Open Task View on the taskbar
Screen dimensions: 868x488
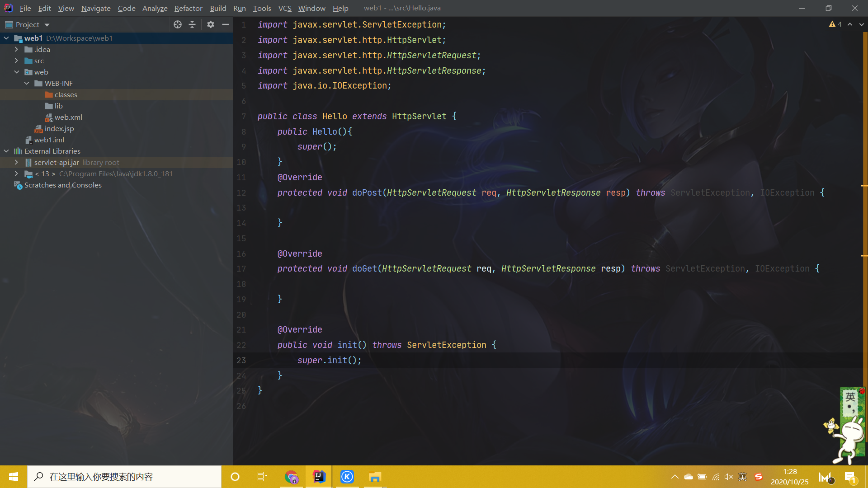click(262, 477)
